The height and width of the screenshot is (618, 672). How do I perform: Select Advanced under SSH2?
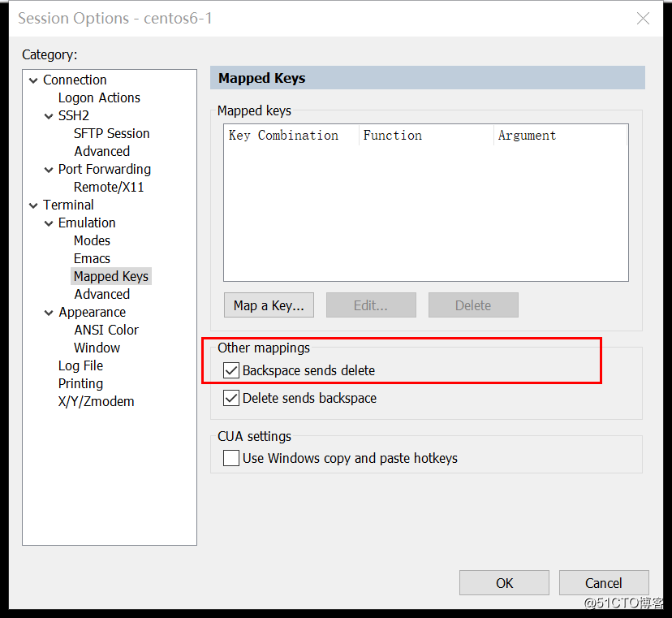[x=101, y=151]
